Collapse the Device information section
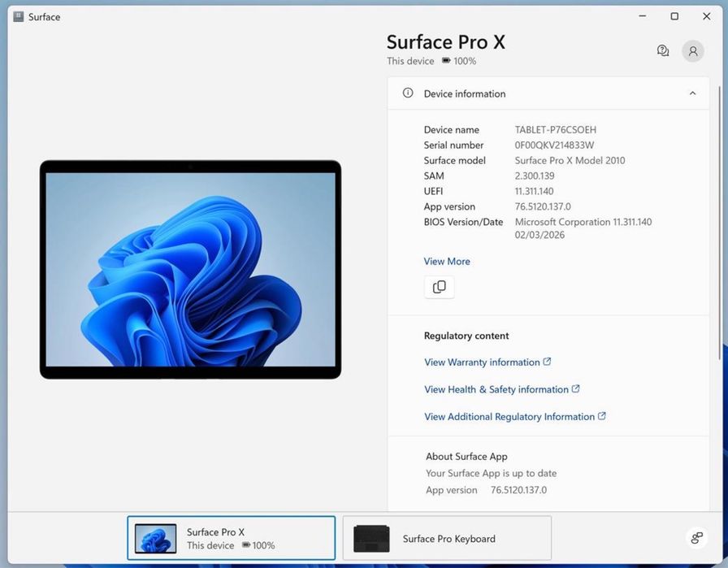 (x=692, y=93)
